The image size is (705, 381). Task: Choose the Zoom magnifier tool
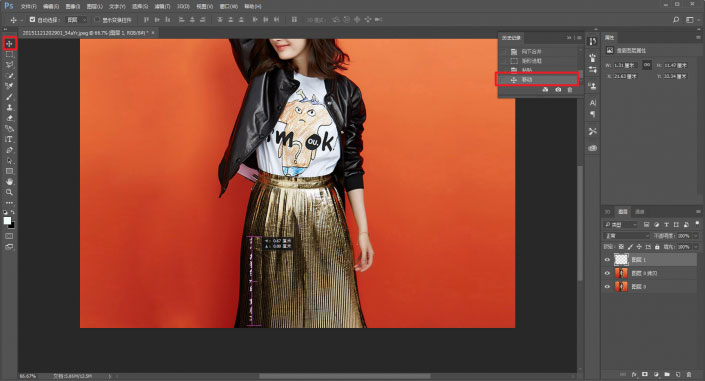point(9,193)
